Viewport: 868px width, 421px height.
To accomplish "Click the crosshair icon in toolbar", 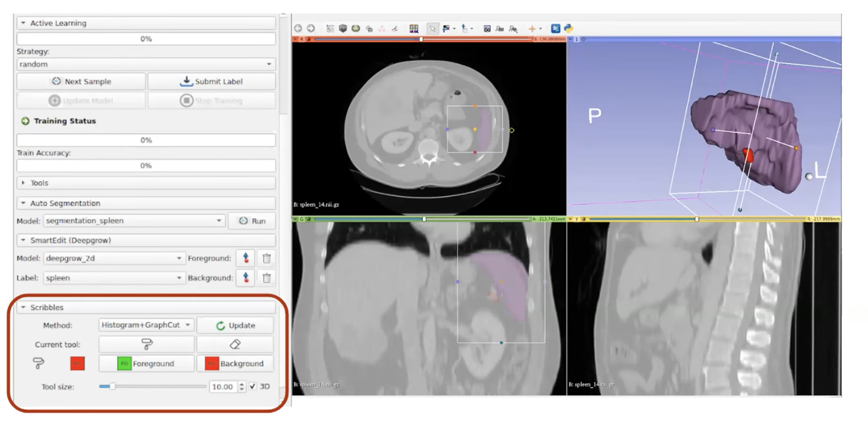I will point(533,28).
